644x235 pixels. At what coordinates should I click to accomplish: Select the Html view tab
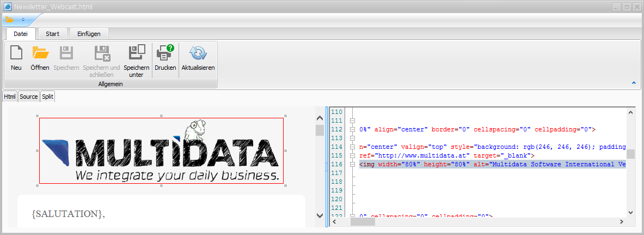10,97
